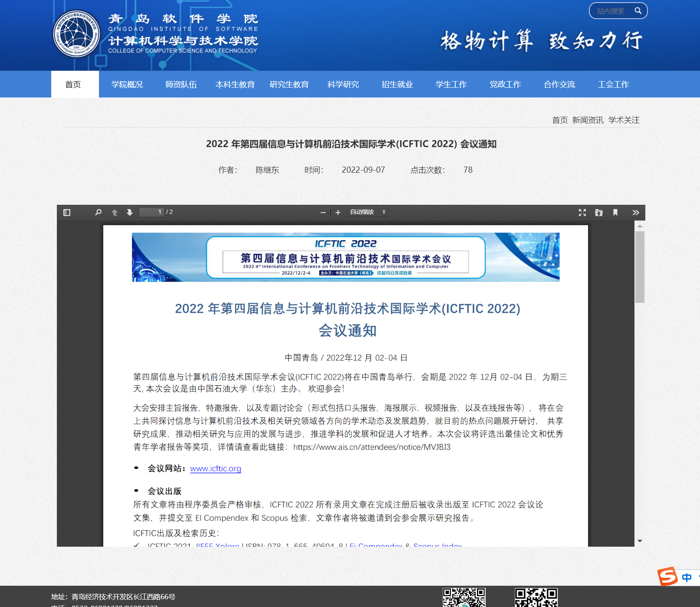
Task: Switch PDF viewer to presentation mode
Action: 582,213
